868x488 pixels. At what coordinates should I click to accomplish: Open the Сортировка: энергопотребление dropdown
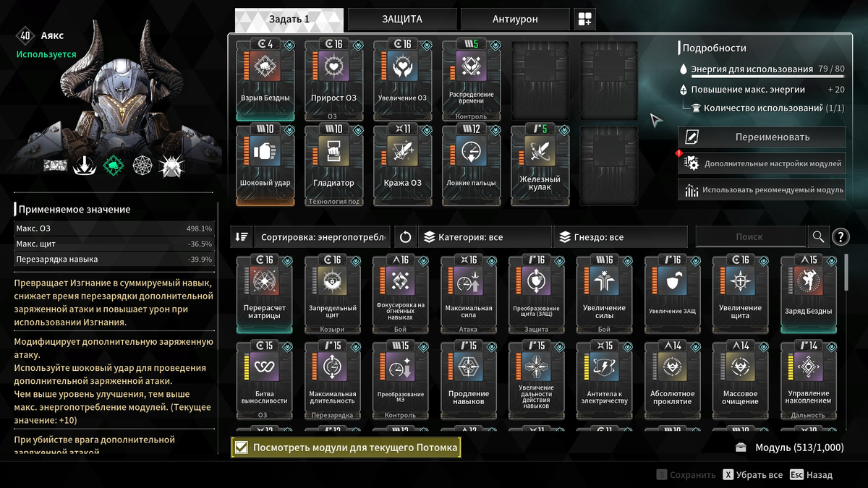pyautogui.click(x=323, y=236)
